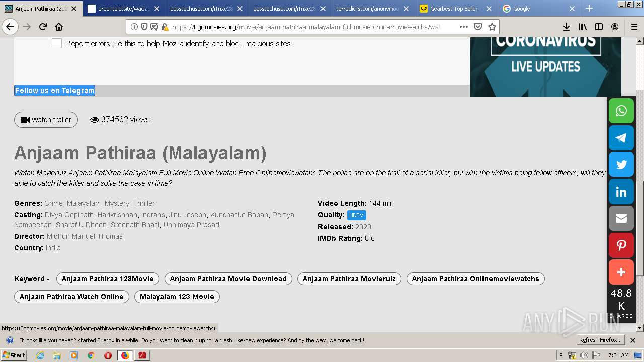644x362 pixels.
Task: Click the URL address field
Action: coord(307,27)
